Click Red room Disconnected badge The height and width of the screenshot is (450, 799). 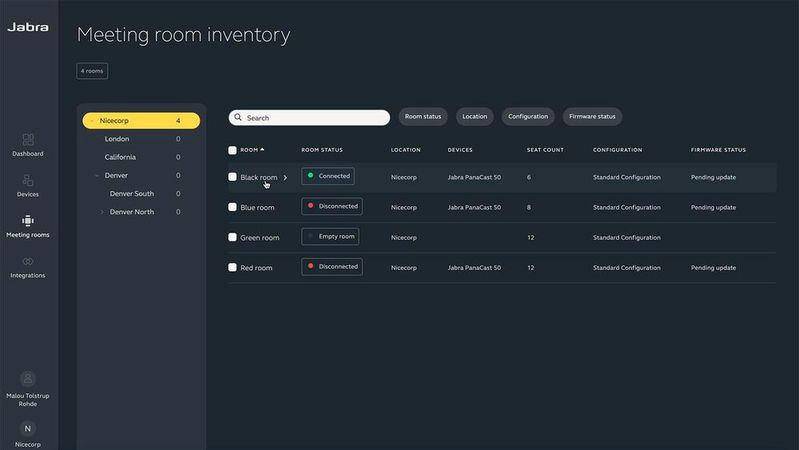coord(332,267)
